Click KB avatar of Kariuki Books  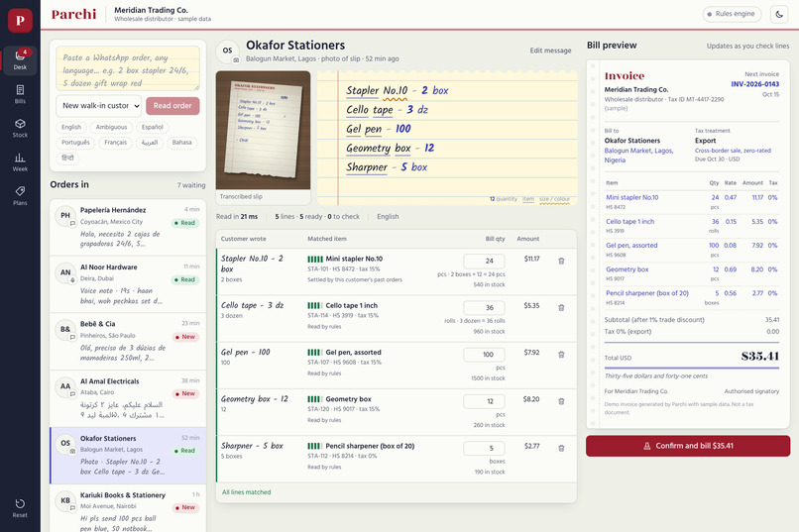(x=65, y=501)
